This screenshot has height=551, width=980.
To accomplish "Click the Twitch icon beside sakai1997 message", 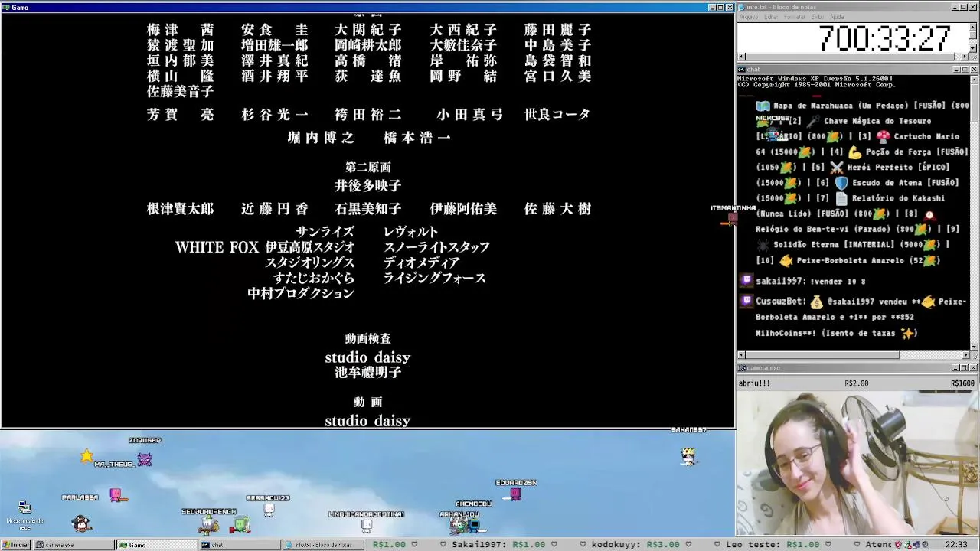I will (x=746, y=281).
